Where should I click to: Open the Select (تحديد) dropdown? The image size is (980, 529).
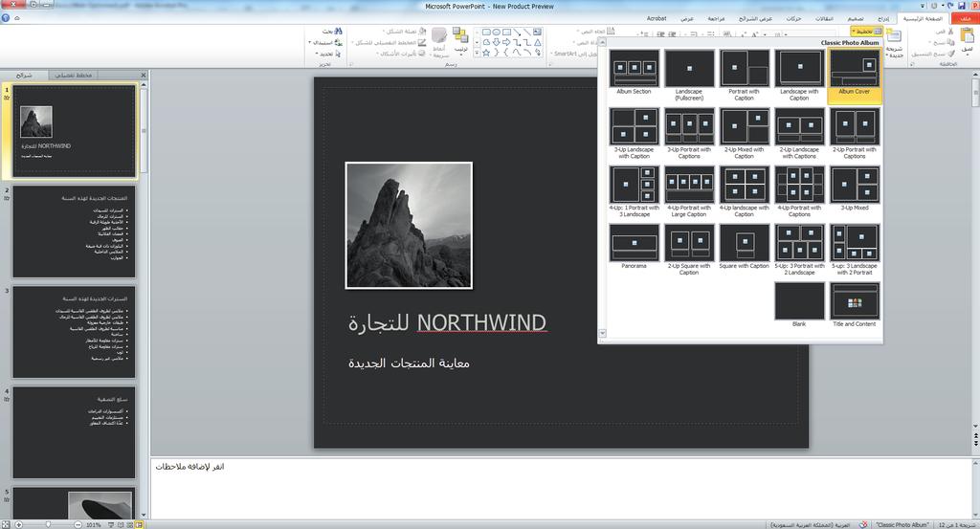point(329,54)
